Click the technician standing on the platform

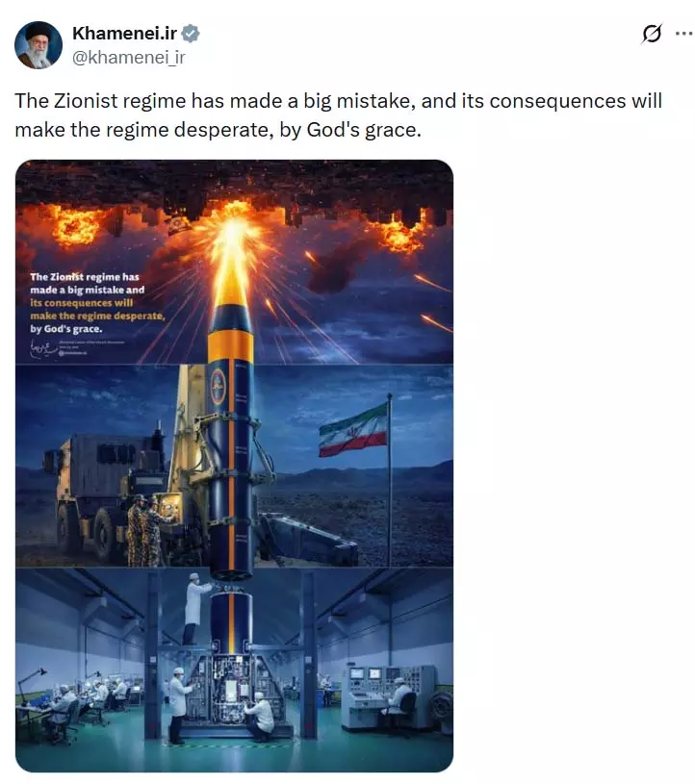[x=196, y=609]
